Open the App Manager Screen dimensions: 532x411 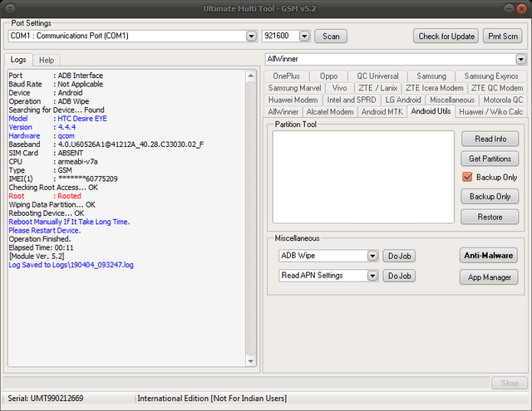point(490,277)
